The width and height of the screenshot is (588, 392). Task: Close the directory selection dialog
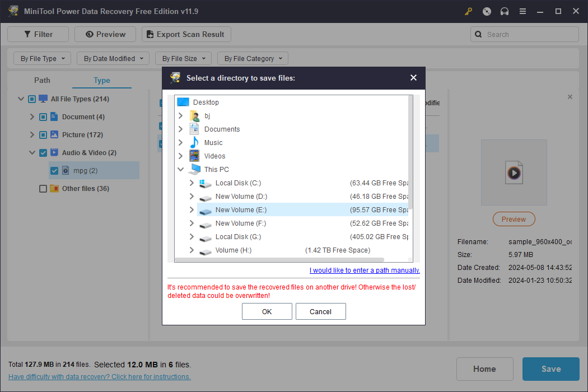[x=413, y=78]
